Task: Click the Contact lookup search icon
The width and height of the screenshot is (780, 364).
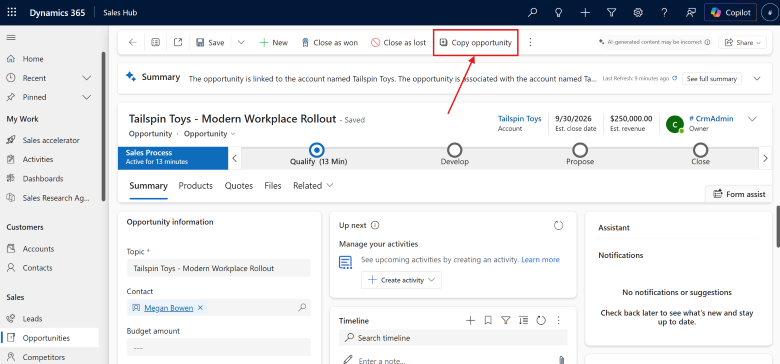Action: coord(302,307)
